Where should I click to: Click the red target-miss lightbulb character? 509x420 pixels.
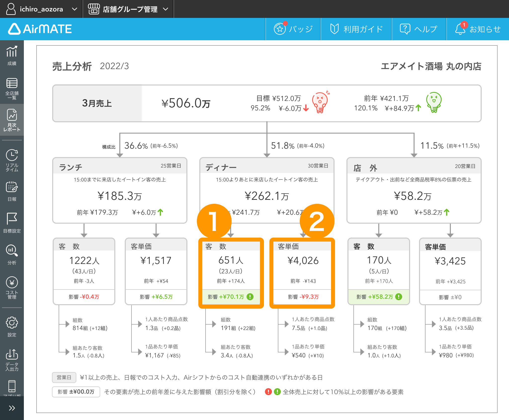pyautogui.click(x=321, y=102)
